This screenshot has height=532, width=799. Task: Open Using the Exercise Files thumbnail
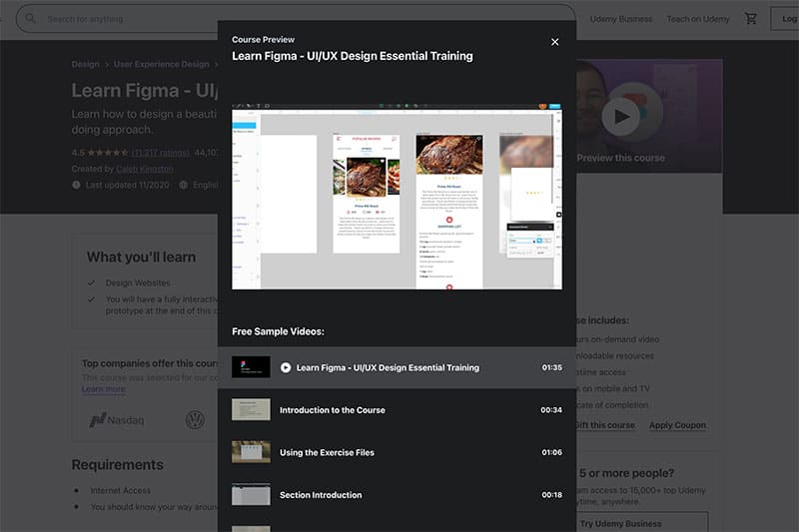pyautogui.click(x=251, y=452)
